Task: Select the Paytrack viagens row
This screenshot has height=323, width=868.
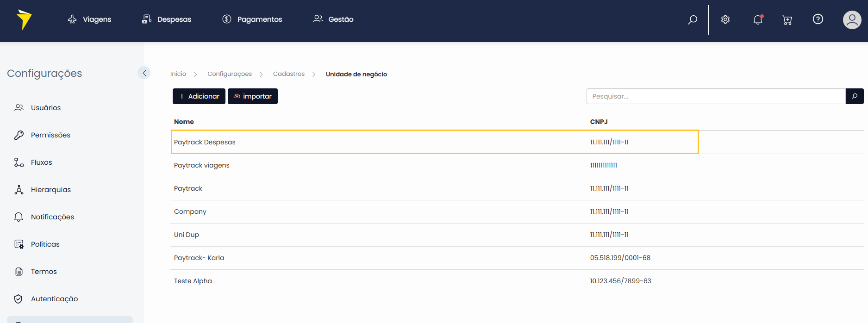Action: click(517, 165)
